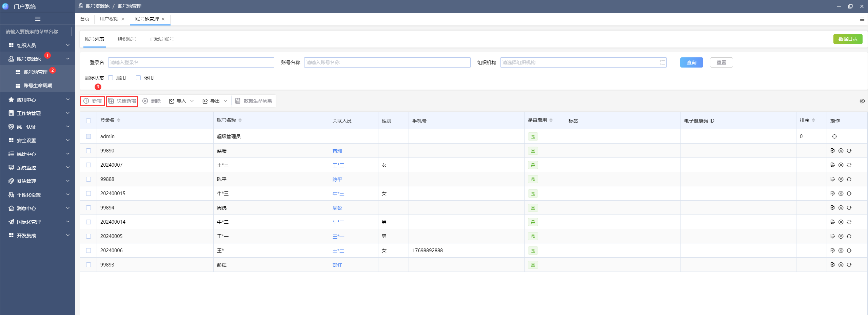Check the 启用 status checkbox
Viewport: 868px width, 315px height.
point(111,78)
